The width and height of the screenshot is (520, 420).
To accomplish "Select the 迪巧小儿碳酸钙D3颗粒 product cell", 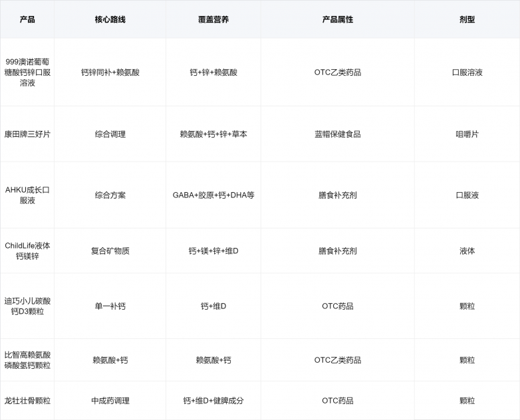I will click(27, 306).
